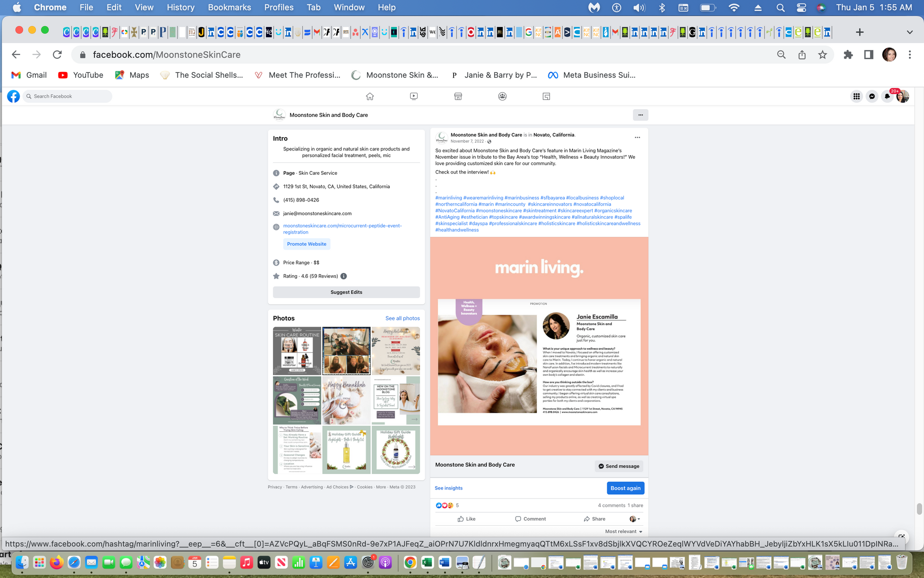Open Happy Hanukkah photo thumbnail
924x578 pixels.
coord(346,400)
